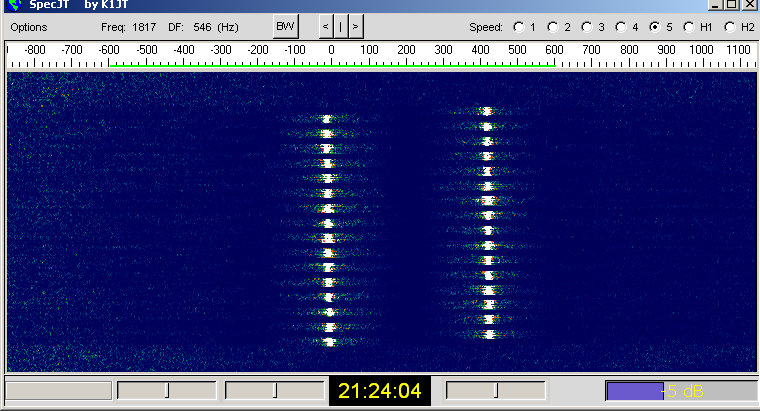Click the center marker button
760x411 pixels.
(341, 27)
